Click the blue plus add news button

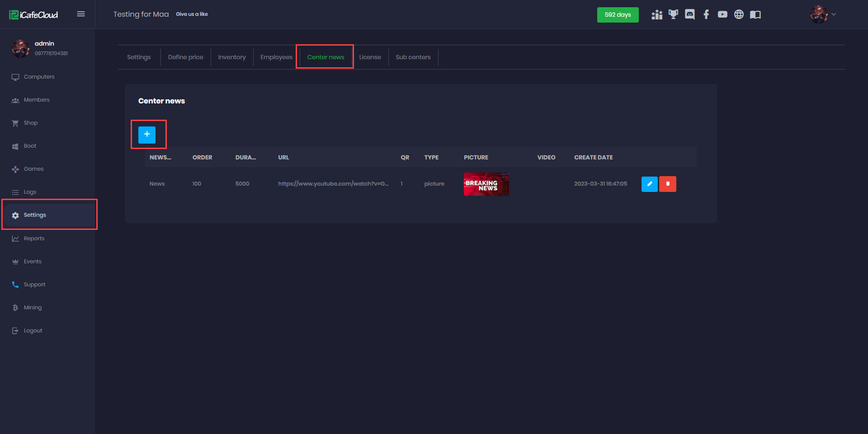click(146, 135)
